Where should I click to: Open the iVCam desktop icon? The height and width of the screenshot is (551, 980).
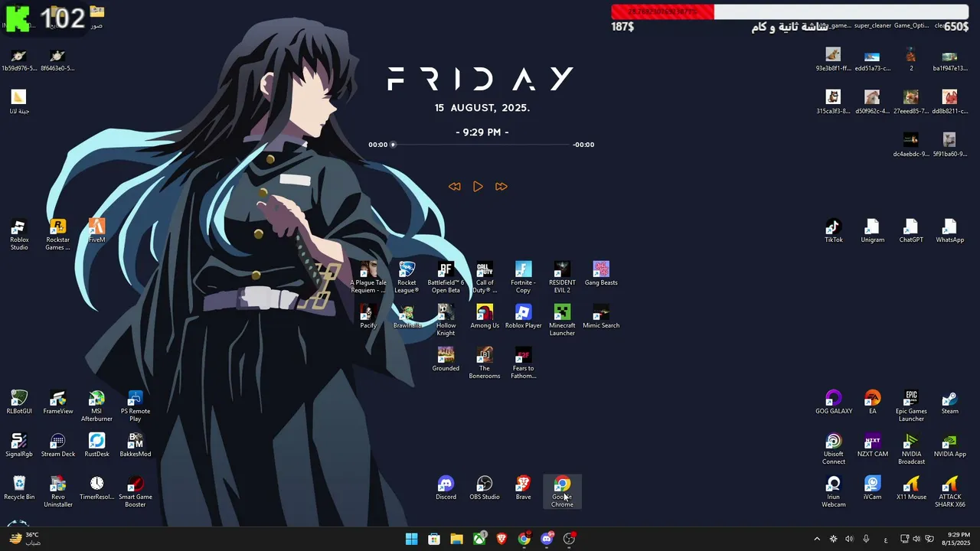[872, 488]
